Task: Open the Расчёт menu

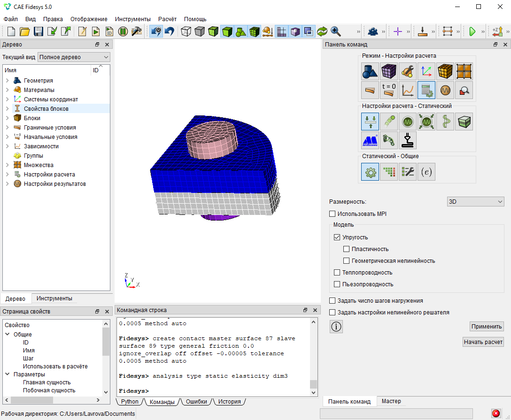Action: point(167,19)
